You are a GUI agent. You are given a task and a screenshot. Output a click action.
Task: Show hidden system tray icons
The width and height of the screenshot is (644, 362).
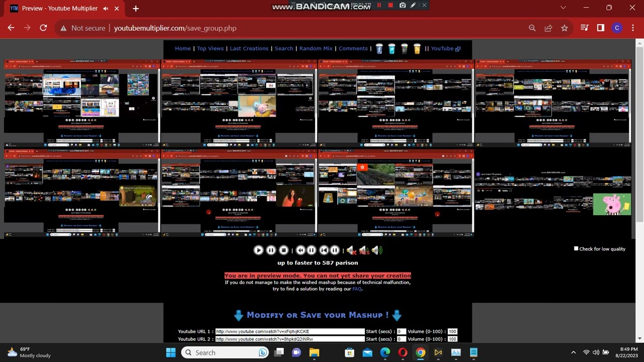(x=573, y=352)
